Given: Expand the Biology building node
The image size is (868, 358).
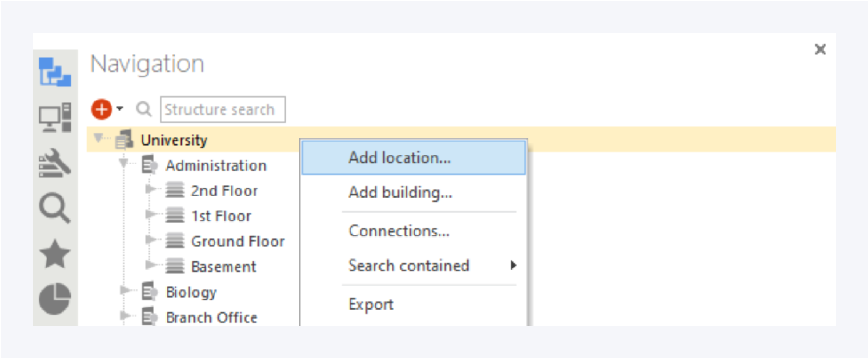Looking at the screenshot, I should pos(125,290).
